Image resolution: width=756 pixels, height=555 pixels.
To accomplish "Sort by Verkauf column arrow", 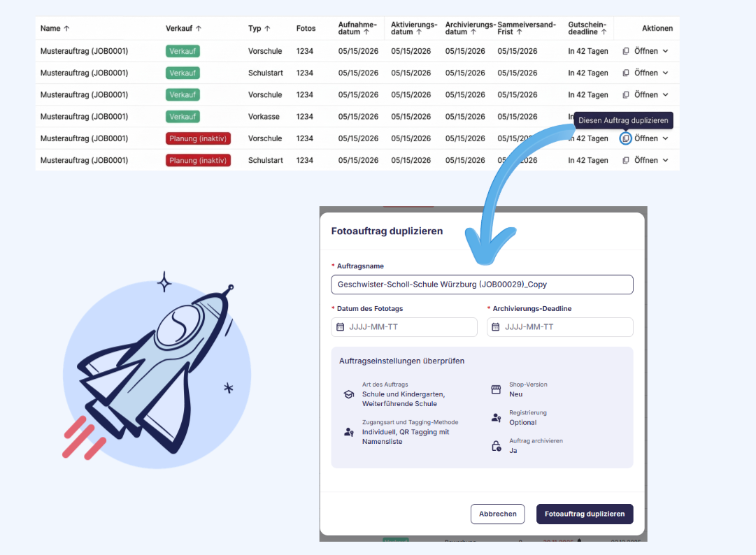I will coord(198,29).
